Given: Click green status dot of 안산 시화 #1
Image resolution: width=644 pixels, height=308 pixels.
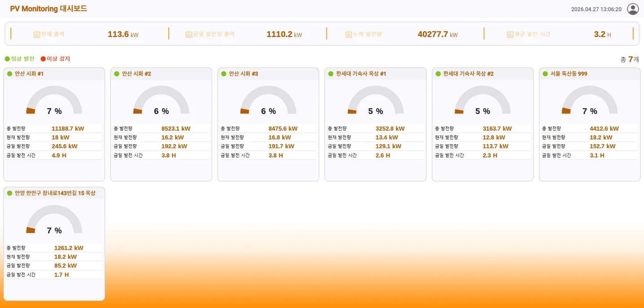Looking at the screenshot, I should coord(9,74).
